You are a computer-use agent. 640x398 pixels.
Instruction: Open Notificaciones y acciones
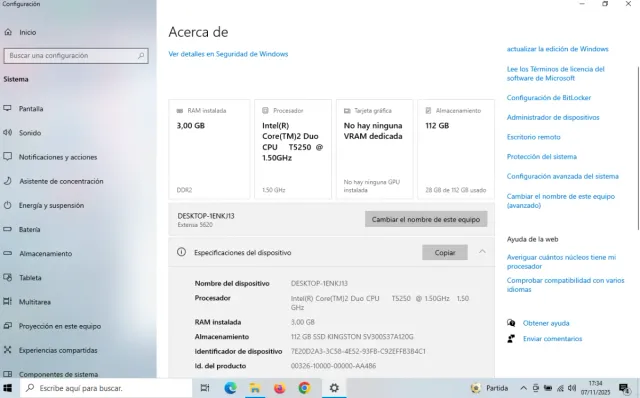(x=58, y=157)
